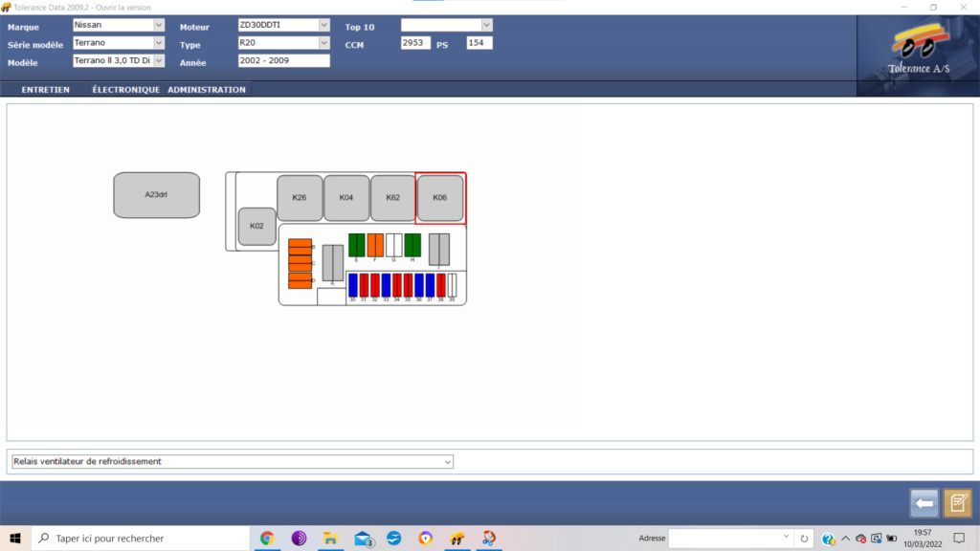Viewport: 980px width, 551px height.
Task: Show hidden system tray icons
Action: point(845,538)
